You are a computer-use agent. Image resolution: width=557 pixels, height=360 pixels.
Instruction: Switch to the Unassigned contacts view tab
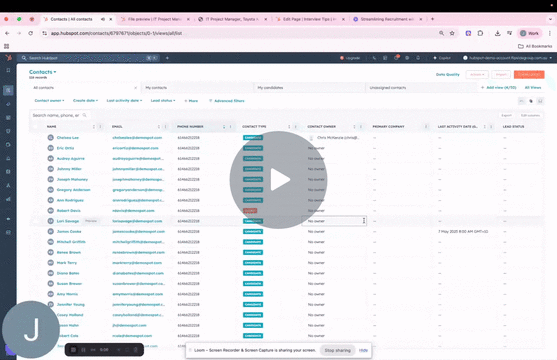[388, 87]
